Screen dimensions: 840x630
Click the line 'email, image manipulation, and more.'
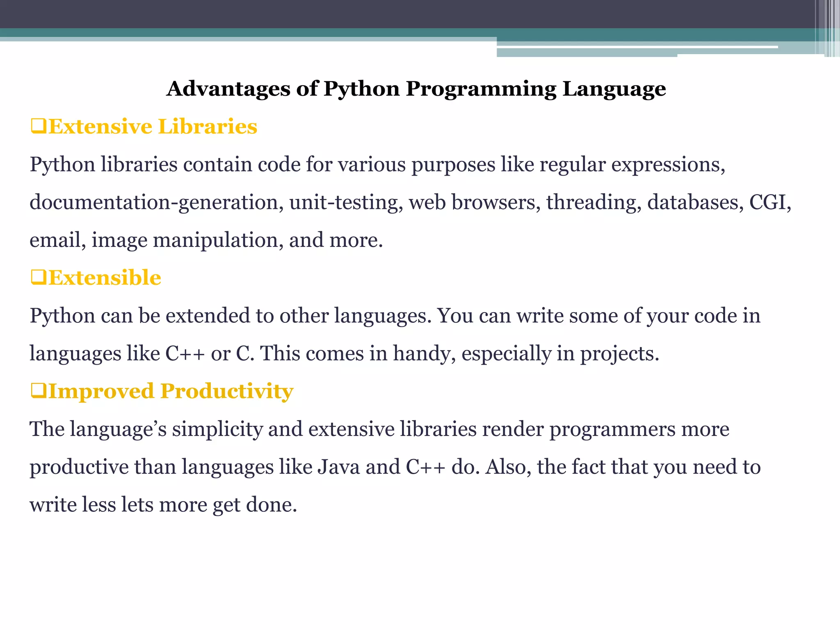(206, 240)
